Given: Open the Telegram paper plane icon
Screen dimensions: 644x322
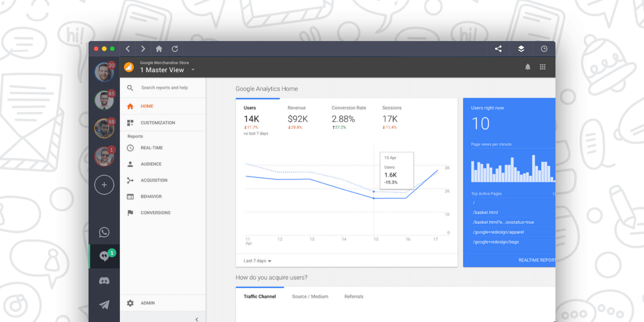Looking at the screenshot, I should click(x=104, y=305).
